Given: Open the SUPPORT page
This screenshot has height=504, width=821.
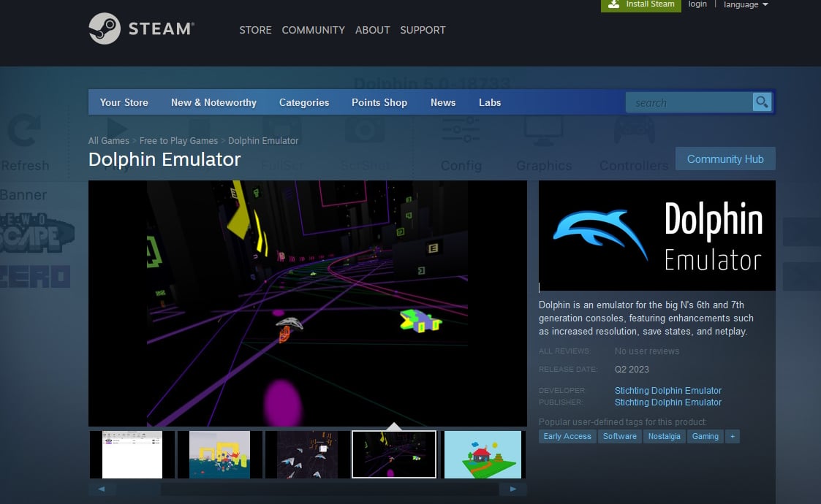Looking at the screenshot, I should coord(423,31).
